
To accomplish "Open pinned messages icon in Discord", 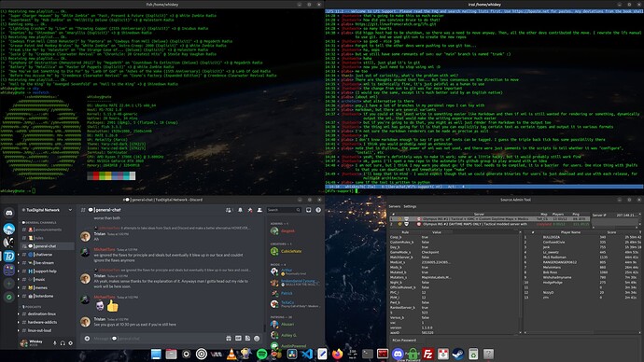I will coord(250,210).
